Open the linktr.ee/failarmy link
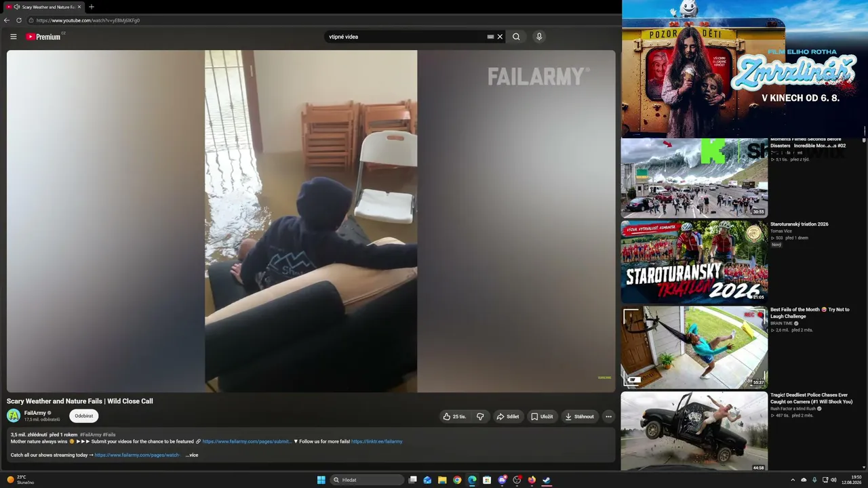This screenshot has height=488, width=868. pyautogui.click(x=377, y=441)
